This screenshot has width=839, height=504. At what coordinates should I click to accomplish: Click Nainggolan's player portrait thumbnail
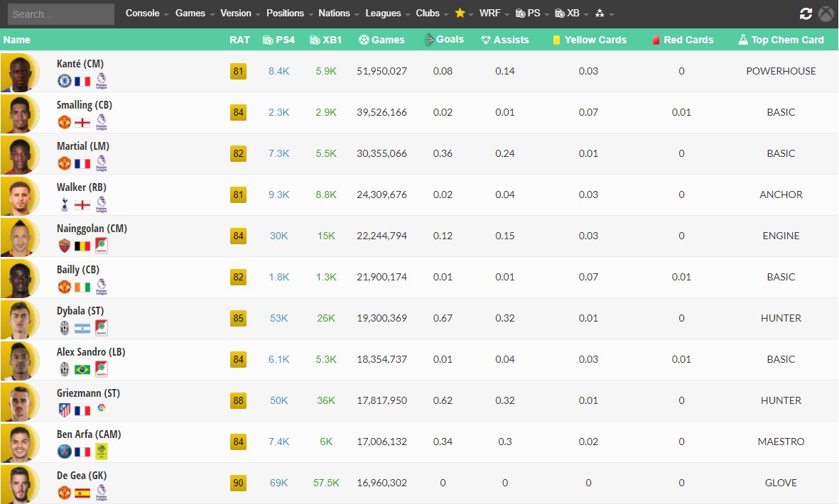pos(21,237)
